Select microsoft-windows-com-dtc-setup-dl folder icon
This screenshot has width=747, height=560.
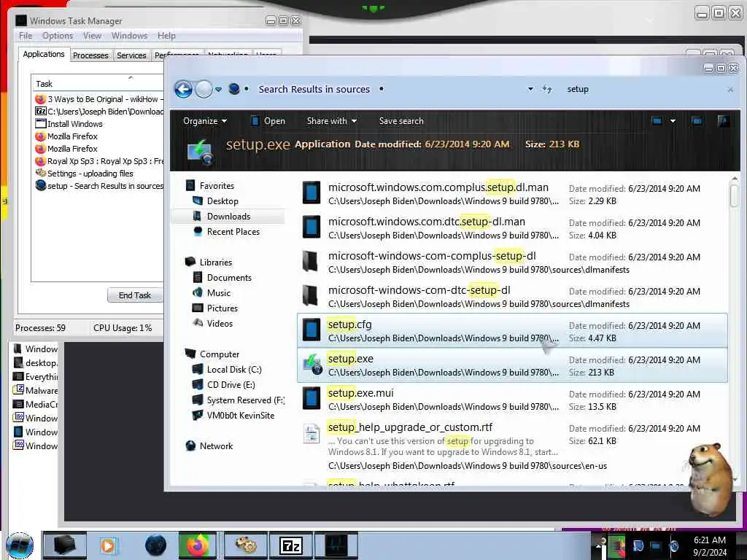(x=311, y=296)
